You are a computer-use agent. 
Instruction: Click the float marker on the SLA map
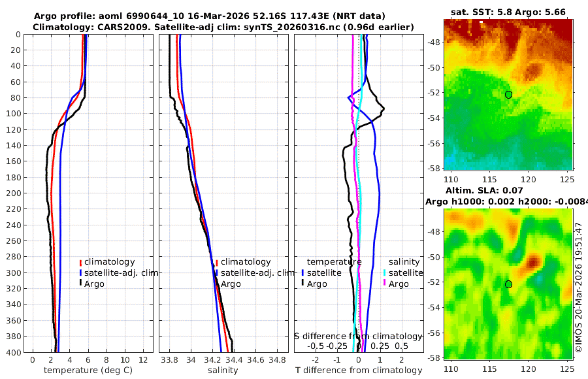click(508, 284)
